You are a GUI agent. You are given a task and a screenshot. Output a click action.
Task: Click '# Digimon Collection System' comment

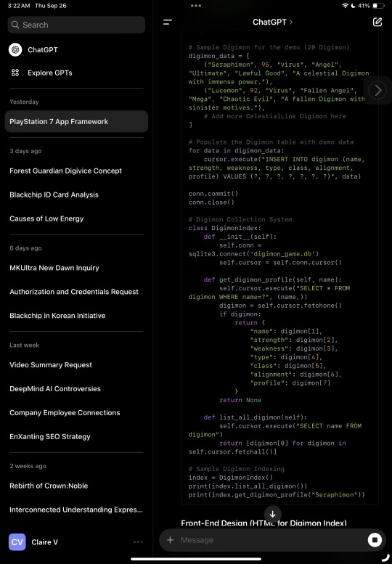pyautogui.click(x=240, y=219)
